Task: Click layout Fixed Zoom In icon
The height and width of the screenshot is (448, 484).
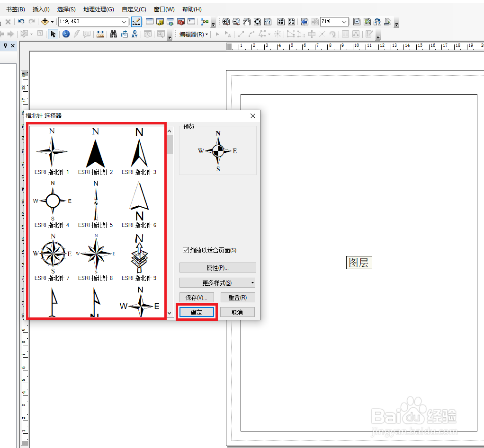Action: coord(281,22)
